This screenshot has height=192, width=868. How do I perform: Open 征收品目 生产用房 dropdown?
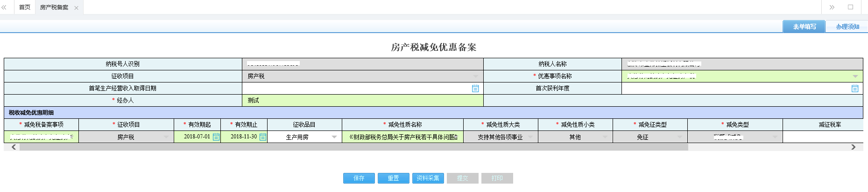tap(334, 137)
